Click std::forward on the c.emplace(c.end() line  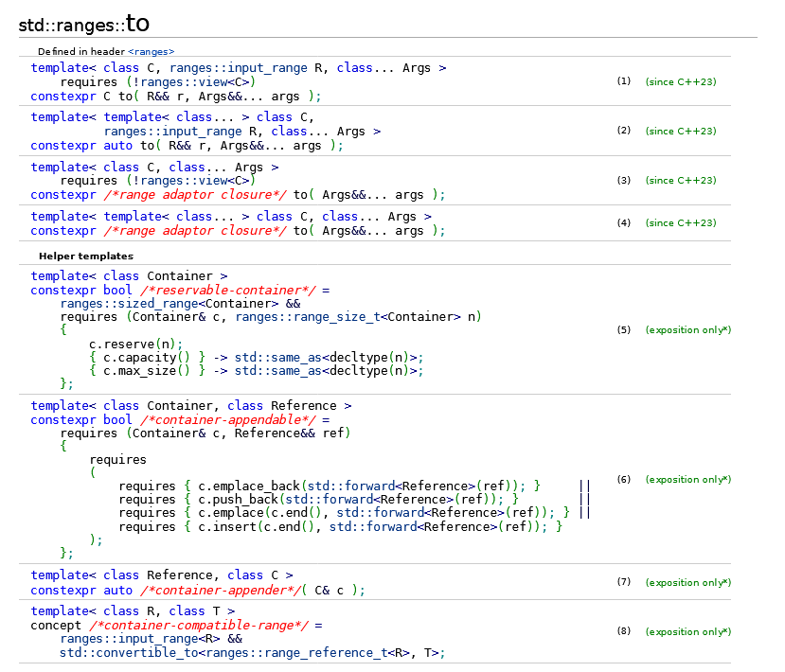381,513
